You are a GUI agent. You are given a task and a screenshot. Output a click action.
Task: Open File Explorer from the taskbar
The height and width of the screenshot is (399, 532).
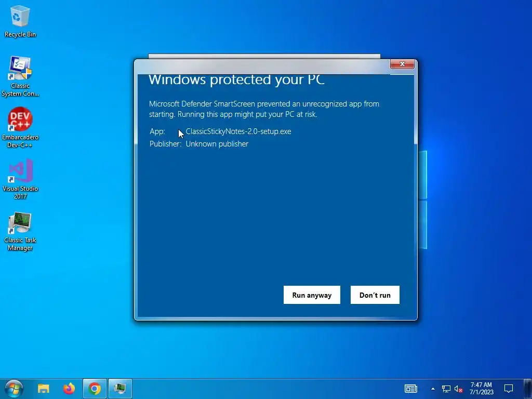point(44,389)
